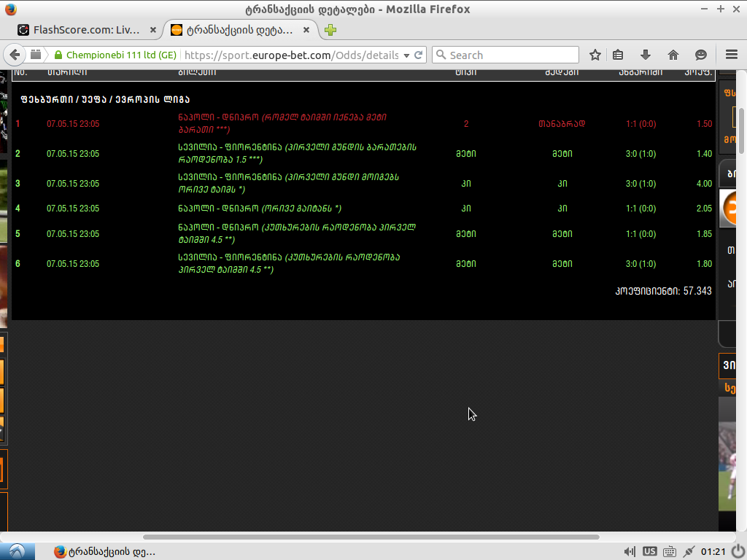Click the 2.05 odds value
The height and width of the screenshot is (560, 747).
click(x=704, y=209)
